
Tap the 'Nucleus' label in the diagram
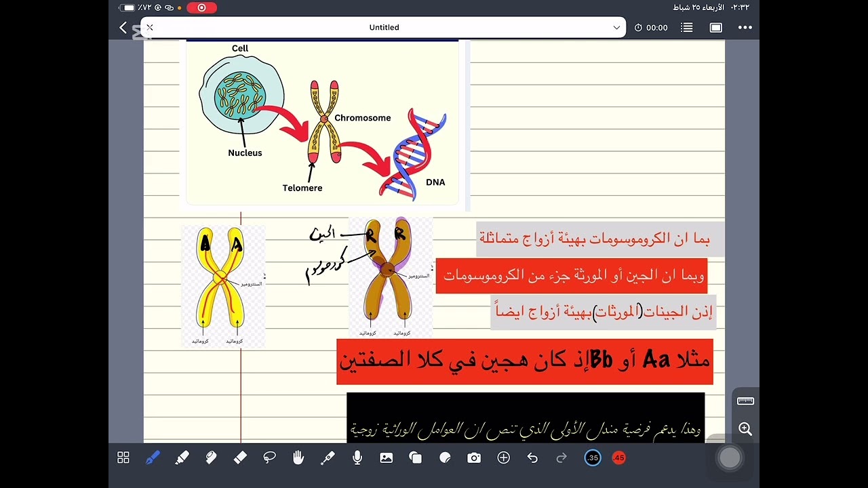[245, 153]
